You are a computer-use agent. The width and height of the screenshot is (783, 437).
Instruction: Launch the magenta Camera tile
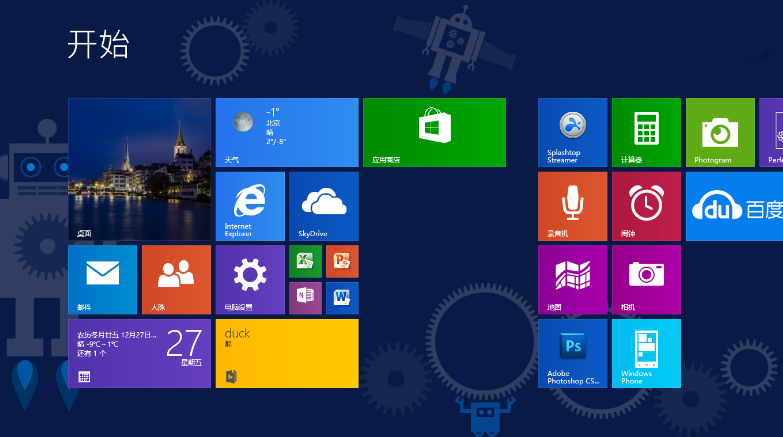pyautogui.click(x=646, y=280)
